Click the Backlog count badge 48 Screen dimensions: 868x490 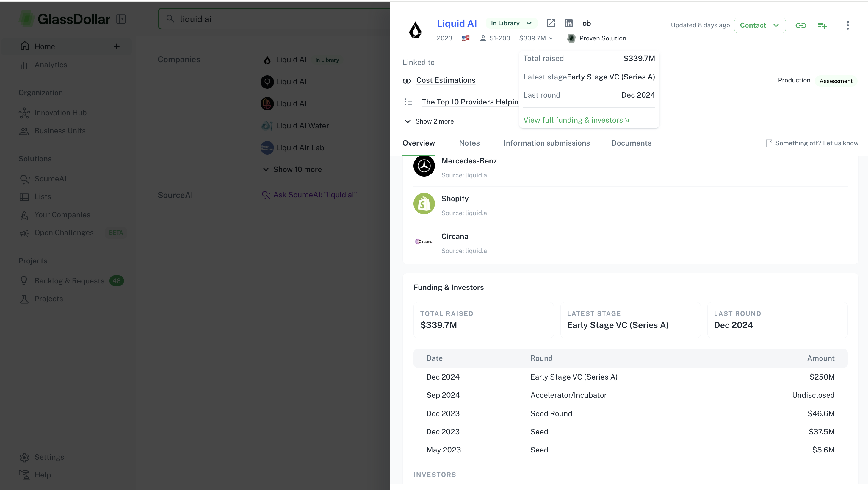point(116,281)
